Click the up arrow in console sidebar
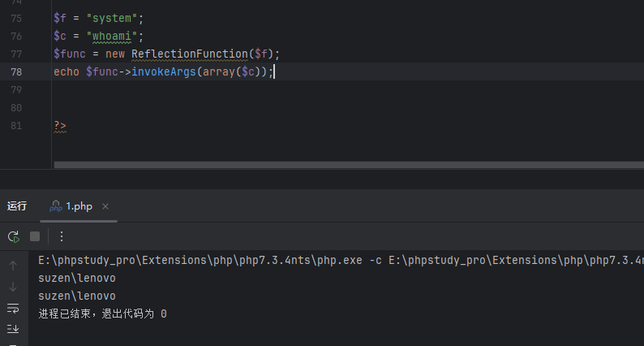 [x=13, y=266]
